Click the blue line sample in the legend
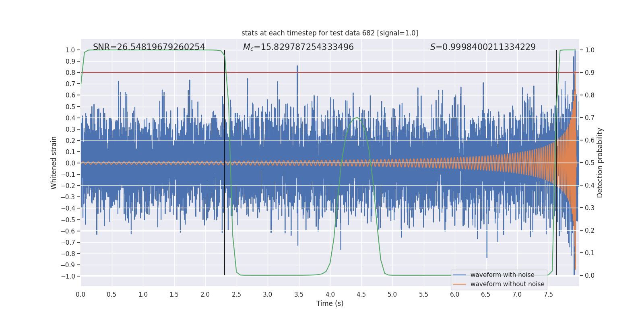Viewport: 644px width, 322px height. point(460,275)
